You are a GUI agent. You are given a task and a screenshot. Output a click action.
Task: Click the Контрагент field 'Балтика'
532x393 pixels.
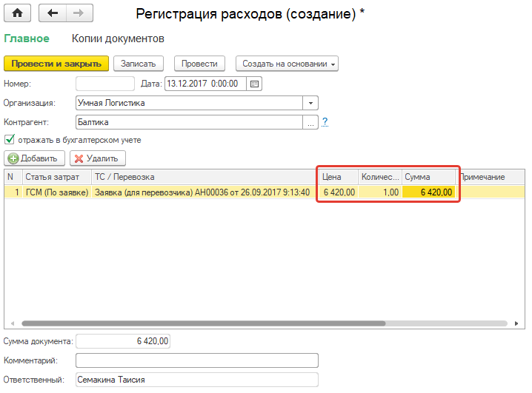click(190, 122)
